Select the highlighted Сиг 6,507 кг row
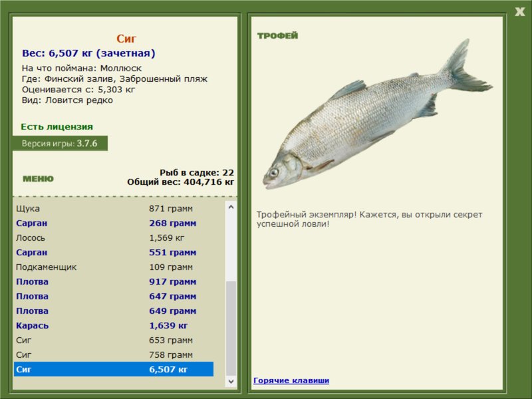532x399 pixels. tap(114, 369)
